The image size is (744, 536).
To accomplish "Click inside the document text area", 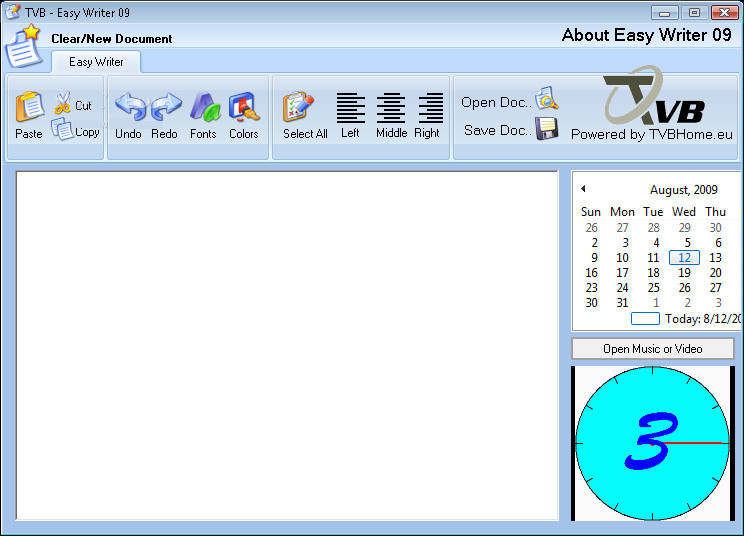I will point(287,345).
